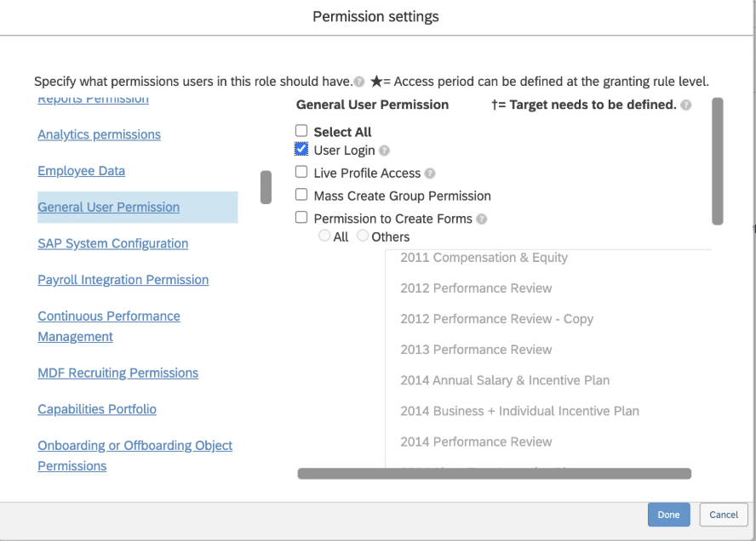Viewport: 756px width, 541px height.
Task: Enable Select All checkbox
Action: [301, 131]
